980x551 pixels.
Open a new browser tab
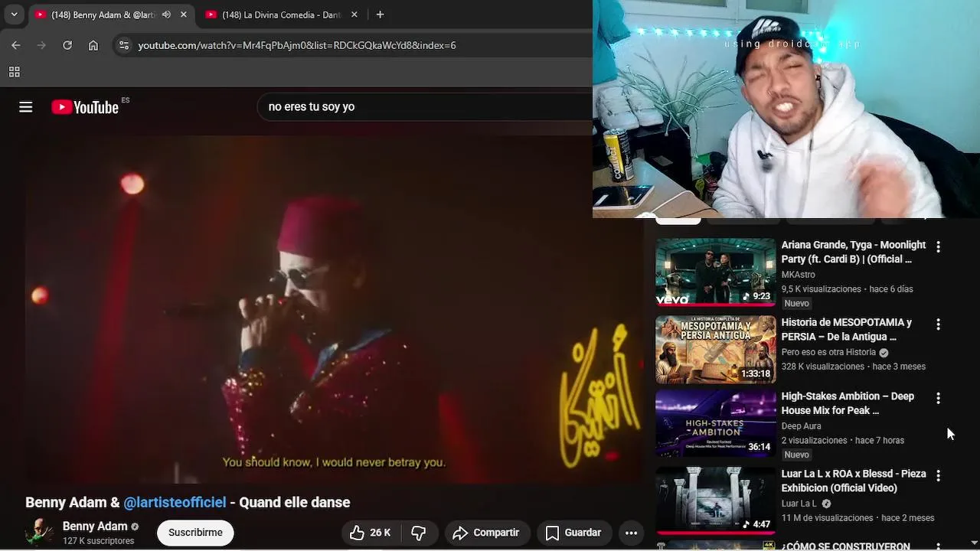(380, 15)
